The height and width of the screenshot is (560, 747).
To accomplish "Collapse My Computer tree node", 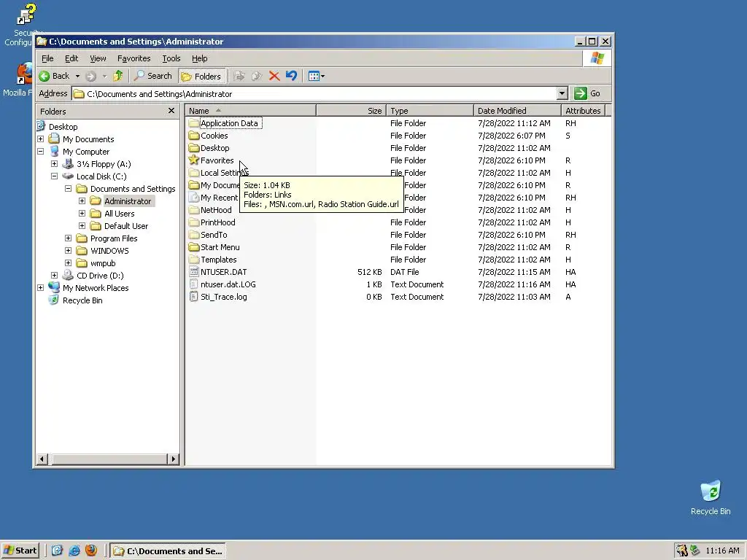I will [41, 152].
